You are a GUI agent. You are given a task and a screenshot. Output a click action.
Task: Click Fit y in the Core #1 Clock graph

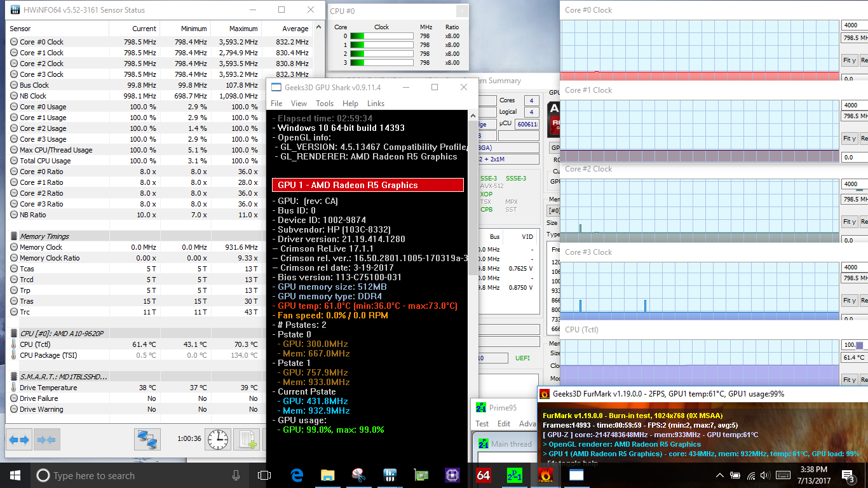tap(849, 139)
